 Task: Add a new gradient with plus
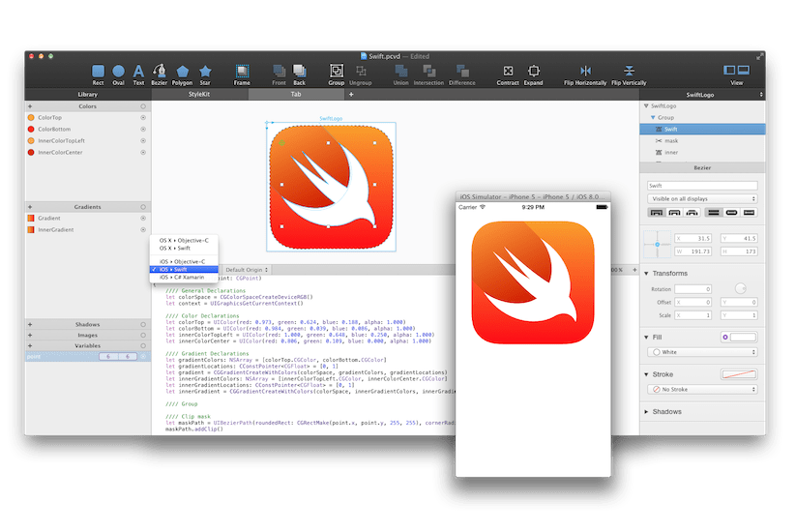click(x=30, y=207)
